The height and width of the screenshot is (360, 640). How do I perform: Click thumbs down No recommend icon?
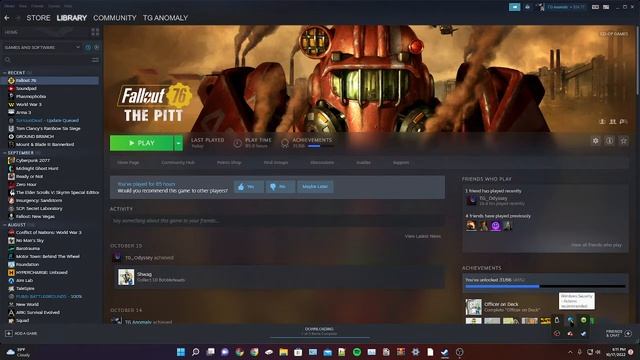tap(273, 187)
